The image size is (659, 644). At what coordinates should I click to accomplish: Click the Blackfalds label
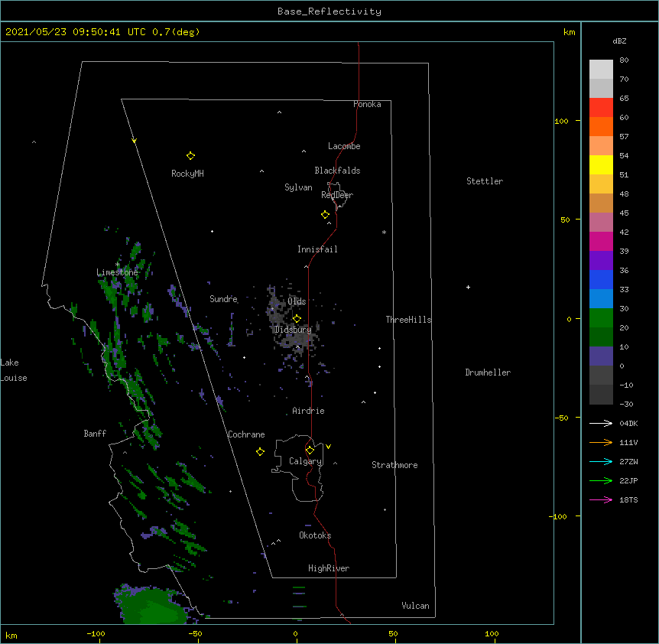click(337, 171)
